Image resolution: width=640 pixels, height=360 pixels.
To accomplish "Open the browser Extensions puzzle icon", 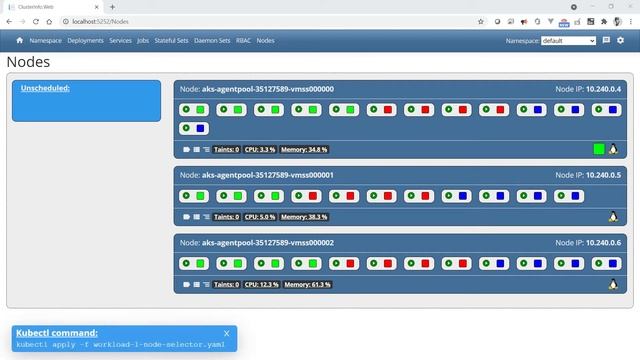I will (604, 22).
